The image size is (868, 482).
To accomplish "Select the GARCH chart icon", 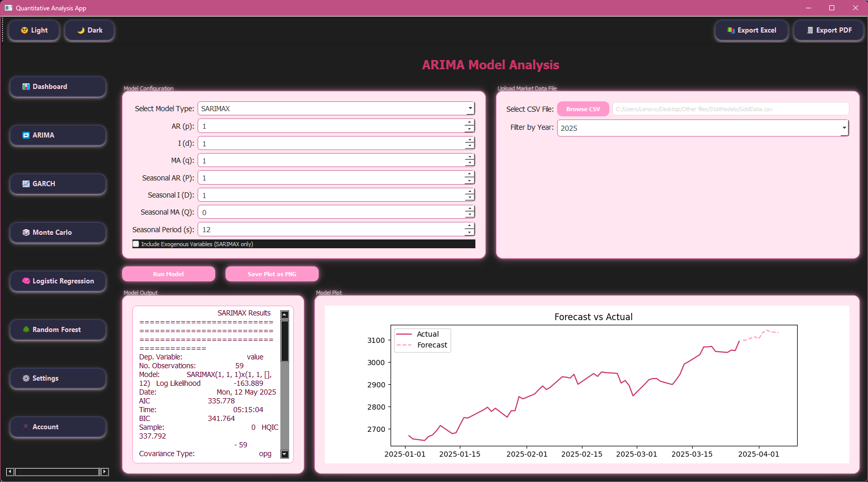I will [x=26, y=184].
